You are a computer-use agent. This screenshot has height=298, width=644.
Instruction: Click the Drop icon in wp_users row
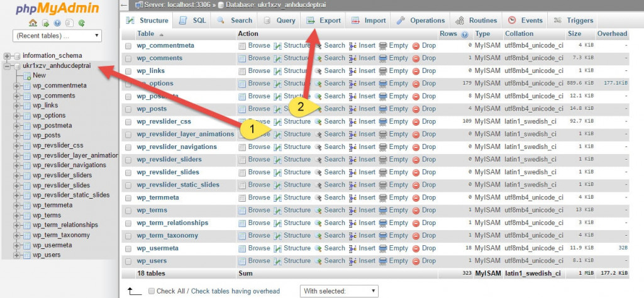[416, 262]
